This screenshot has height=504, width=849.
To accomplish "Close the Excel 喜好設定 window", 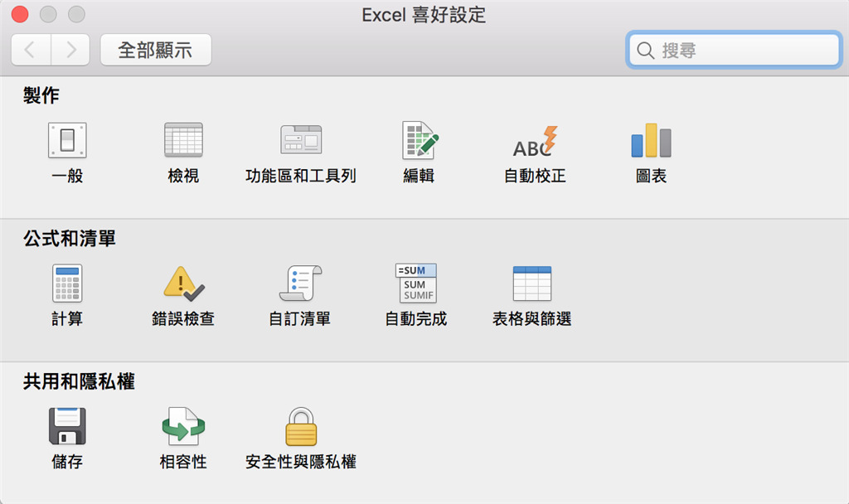I will point(20,14).
